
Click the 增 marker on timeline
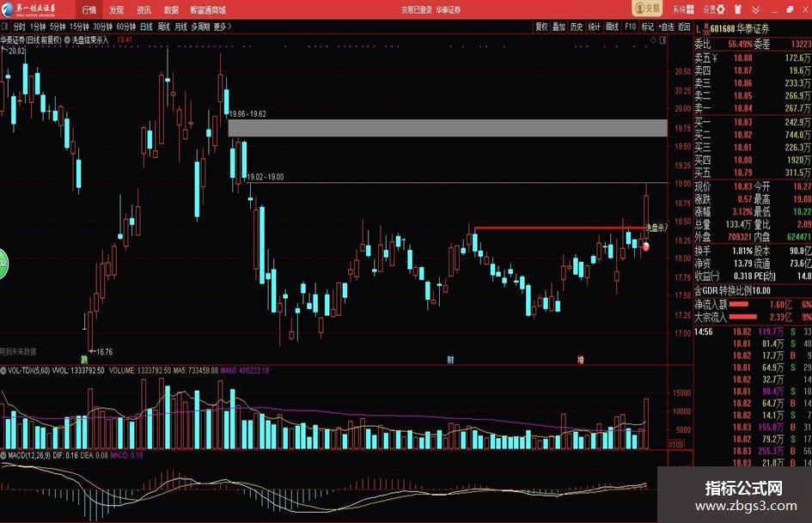(581, 359)
